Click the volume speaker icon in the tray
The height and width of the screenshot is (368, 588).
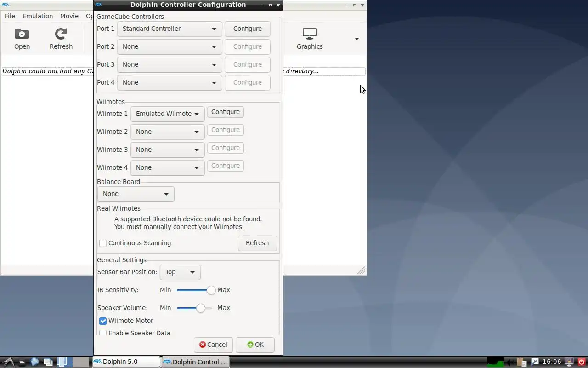pyautogui.click(x=510, y=362)
